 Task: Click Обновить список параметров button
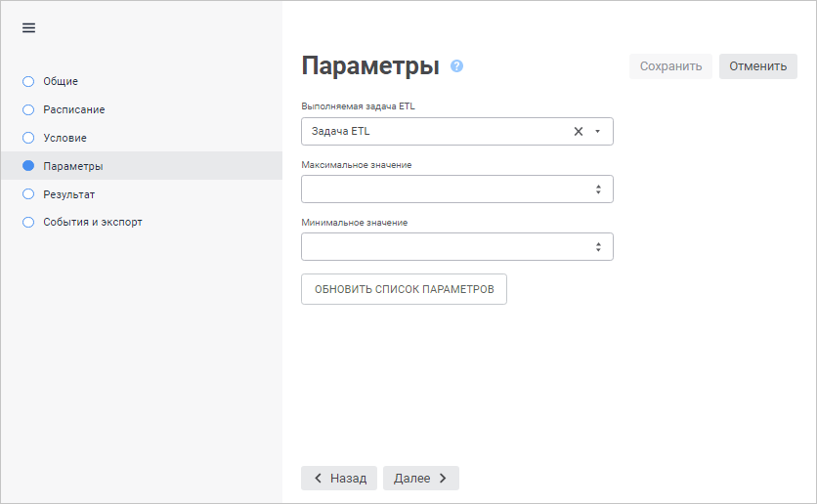click(404, 289)
